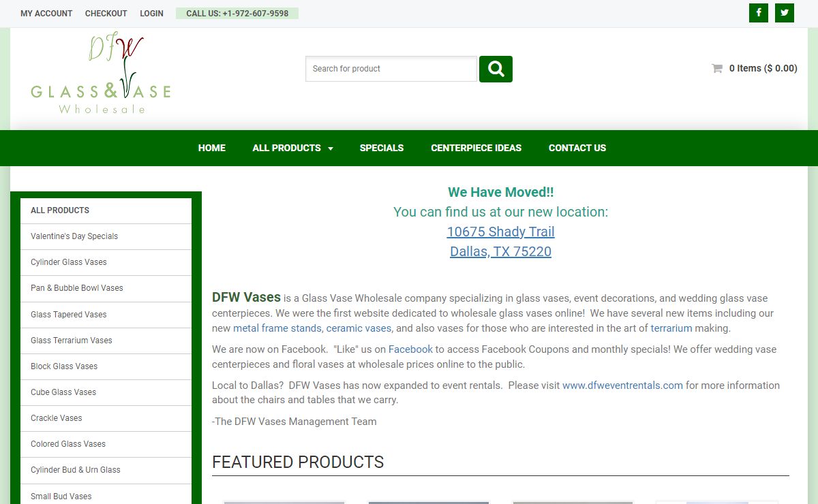This screenshot has width=818, height=504.
Task: Focus the Search for product field
Action: click(391, 69)
